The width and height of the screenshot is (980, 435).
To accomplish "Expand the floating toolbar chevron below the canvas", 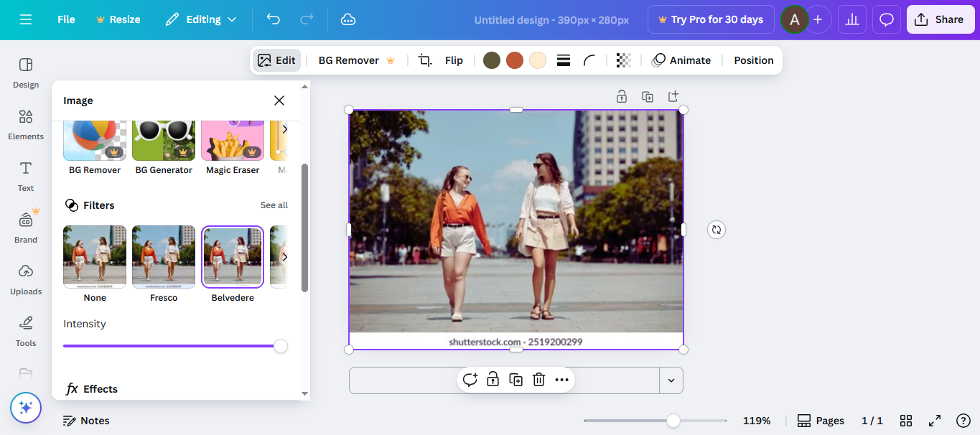I will point(671,380).
